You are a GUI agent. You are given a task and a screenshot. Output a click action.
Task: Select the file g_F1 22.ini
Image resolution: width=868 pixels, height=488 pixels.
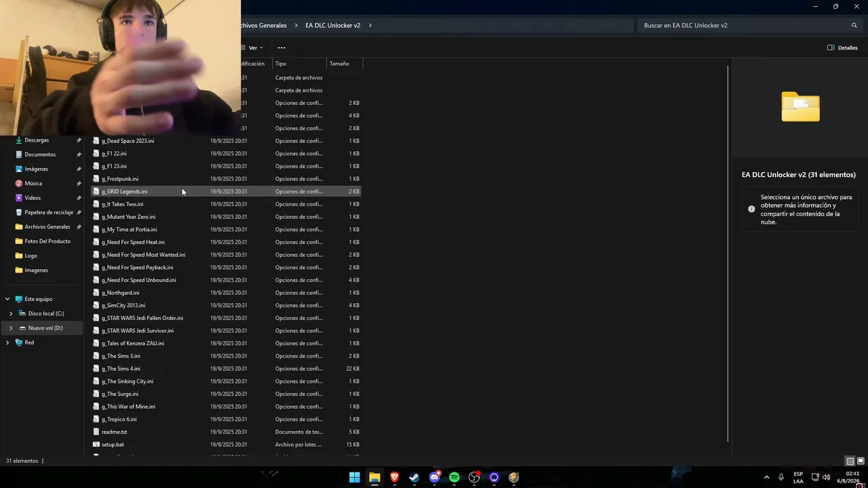226,153
